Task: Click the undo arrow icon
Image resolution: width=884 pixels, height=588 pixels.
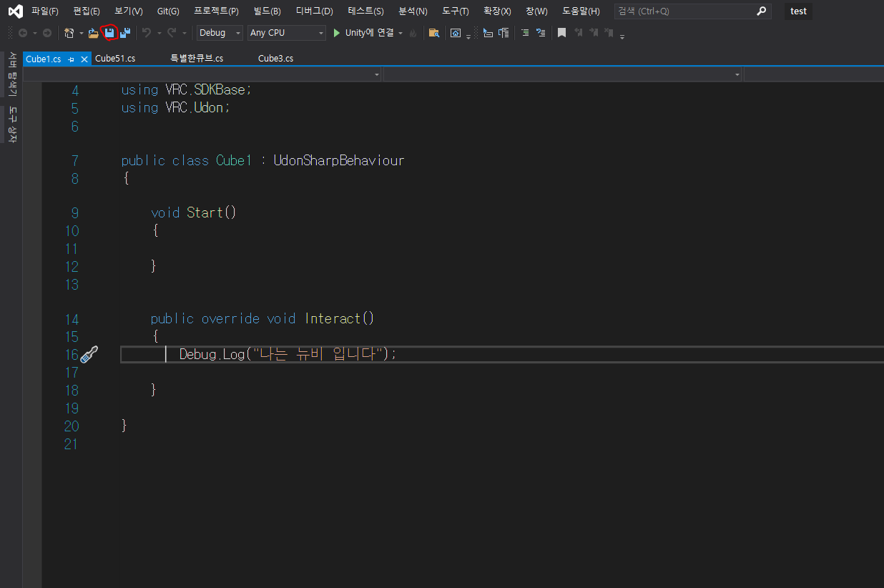Action: pyautogui.click(x=146, y=33)
